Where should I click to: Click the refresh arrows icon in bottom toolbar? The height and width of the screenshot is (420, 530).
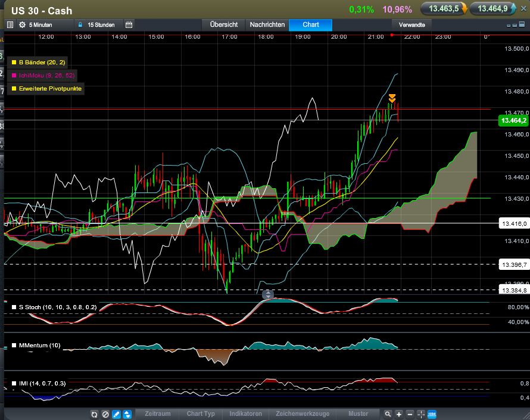coord(94,414)
